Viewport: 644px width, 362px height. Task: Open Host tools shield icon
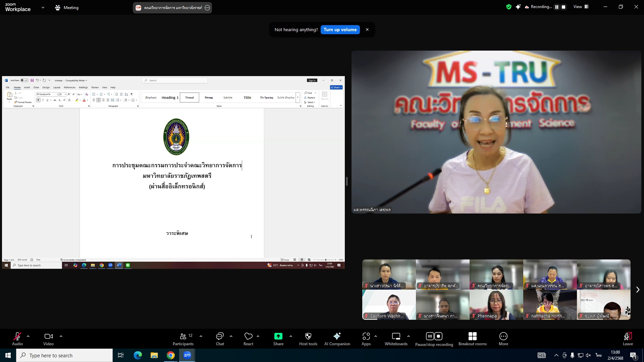[308, 339]
